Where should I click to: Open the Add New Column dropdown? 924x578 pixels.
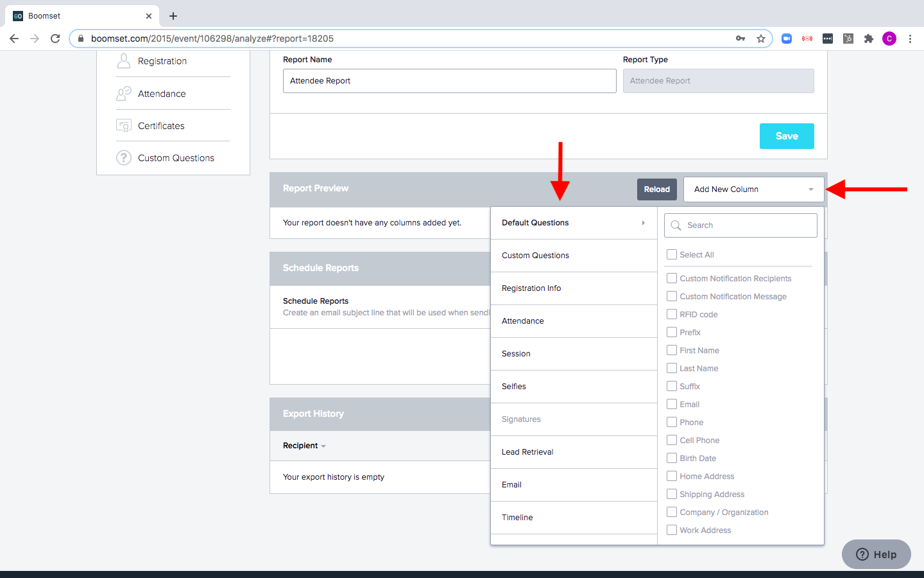(753, 189)
